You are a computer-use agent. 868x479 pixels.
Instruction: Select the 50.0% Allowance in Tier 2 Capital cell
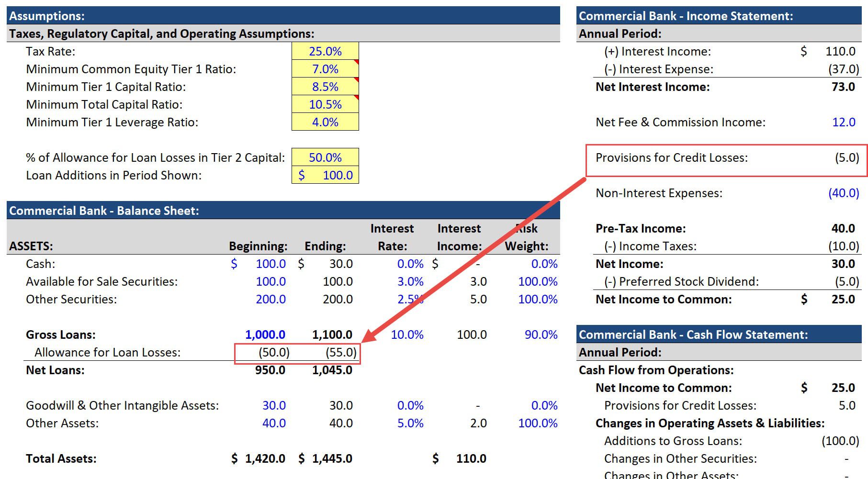click(x=325, y=157)
